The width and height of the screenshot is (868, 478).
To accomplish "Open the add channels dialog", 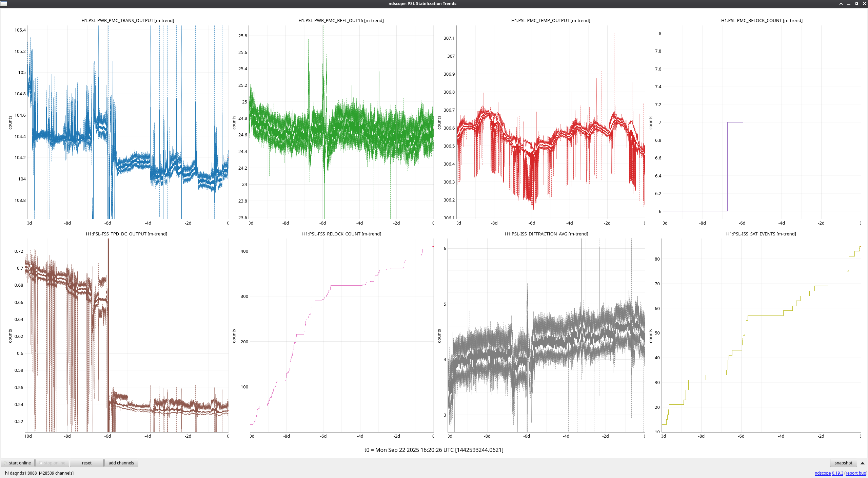I will coord(121,463).
